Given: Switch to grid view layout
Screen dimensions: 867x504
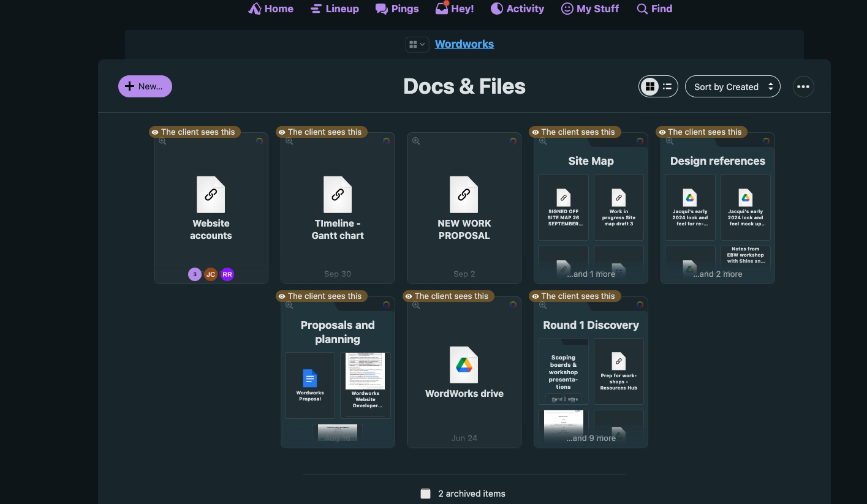Looking at the screenshot, I should click(x=650, y=87).
